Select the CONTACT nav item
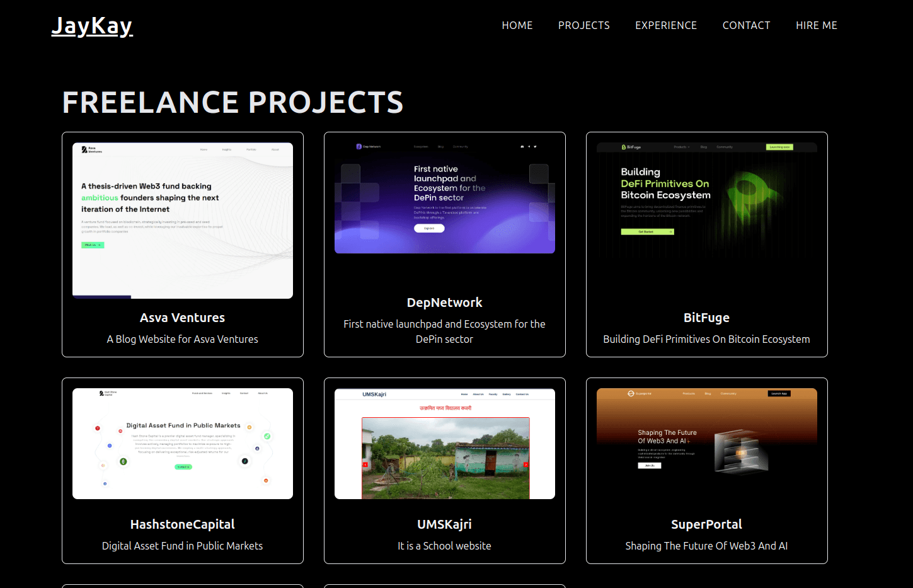This screenshot has width=913, height=588. pos(747,25)
